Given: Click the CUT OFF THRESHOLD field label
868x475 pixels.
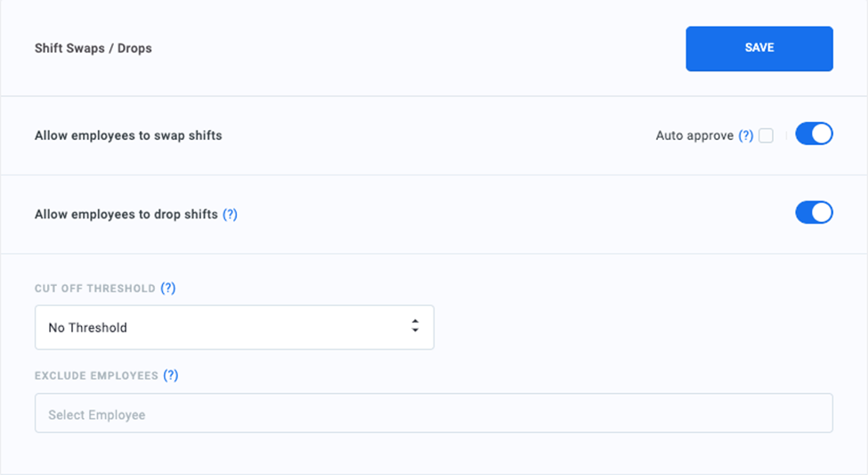Looking at the screenshot, I should pos(95,289).
